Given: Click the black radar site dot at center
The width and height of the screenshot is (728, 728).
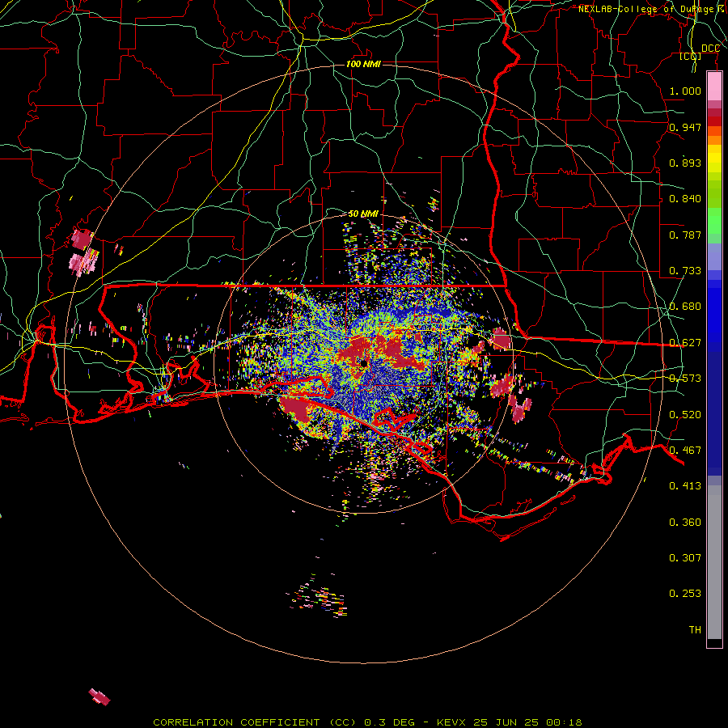Looking at the screenshot, I should click(x=363, y=362).
